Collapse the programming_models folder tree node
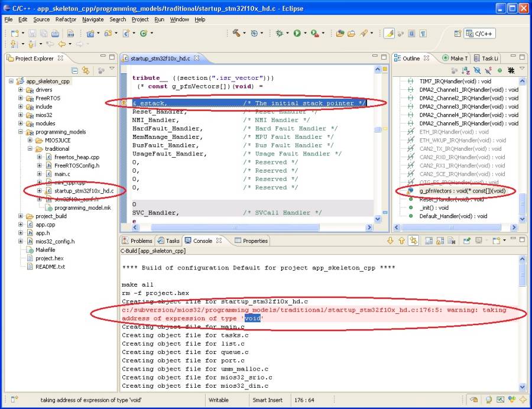Screen dimensions: 532x409 point(21,132)
